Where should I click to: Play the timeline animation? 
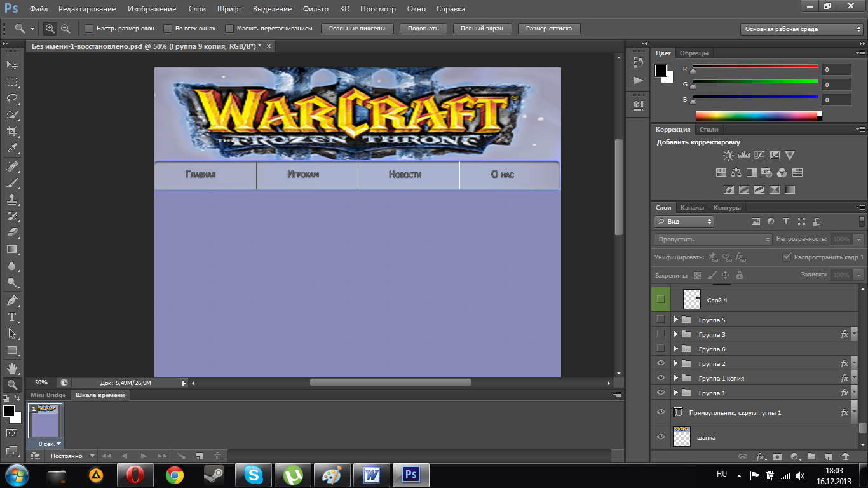click(144, 456)
